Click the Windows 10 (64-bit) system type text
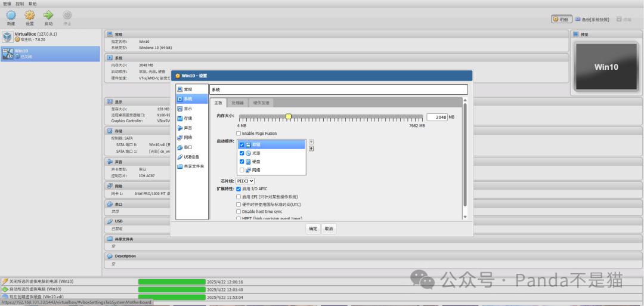This screenshot has height=306, width=644. pyautogui.click(x=155, y=48)
